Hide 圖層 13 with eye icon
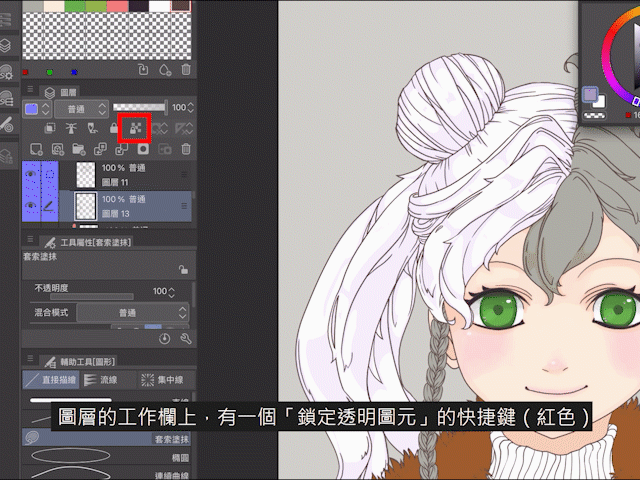The width and height of the screenshot is (640, 480). click(x=30, y=205)
